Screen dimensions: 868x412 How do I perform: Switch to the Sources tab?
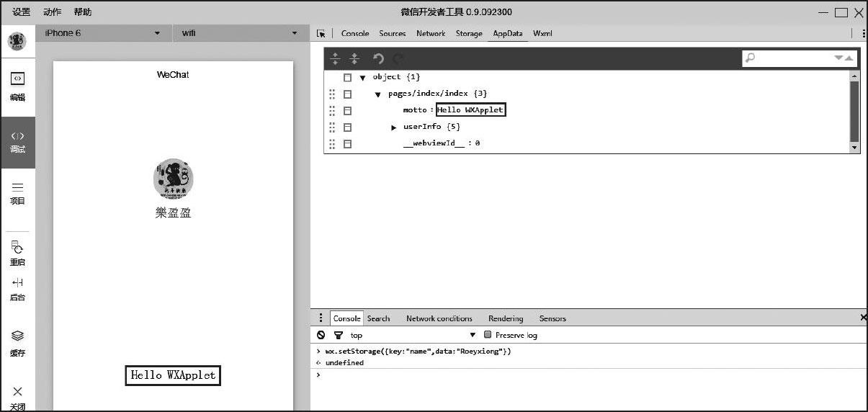(x=393, y=33)
